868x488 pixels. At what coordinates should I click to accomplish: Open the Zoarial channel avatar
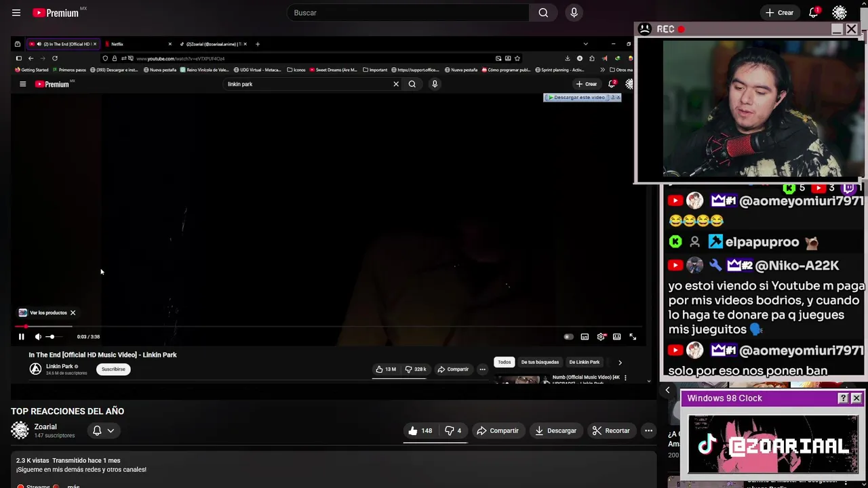tap(20, 430)
